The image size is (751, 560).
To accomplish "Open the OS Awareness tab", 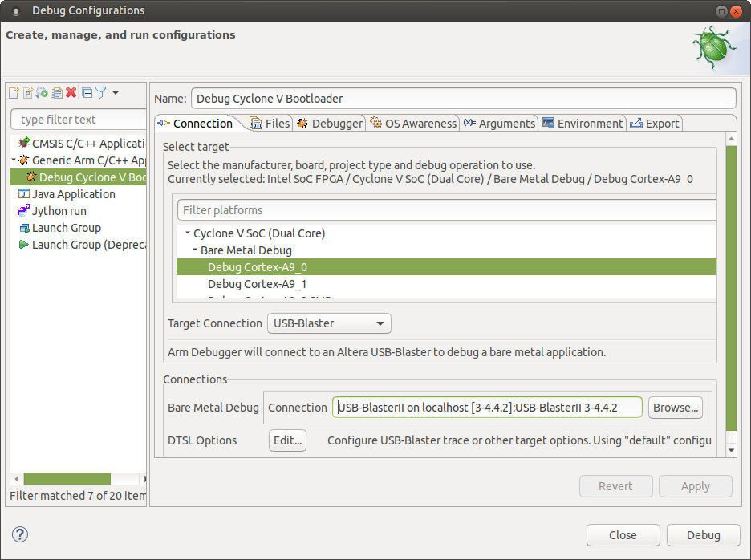I will pos(413,123).
